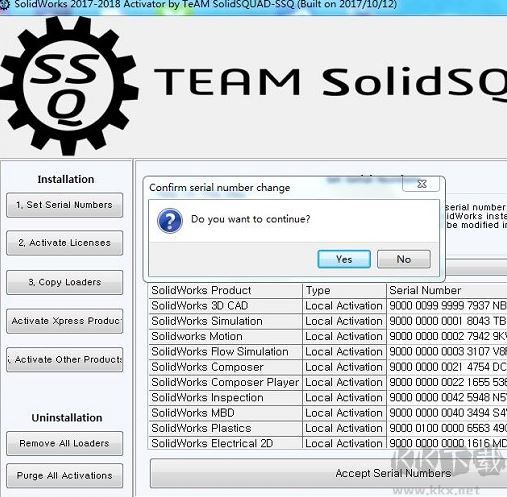The image size is (507, 497).
Task: Click Local Activation type for SolidWorks MBD
Action: 344,413
